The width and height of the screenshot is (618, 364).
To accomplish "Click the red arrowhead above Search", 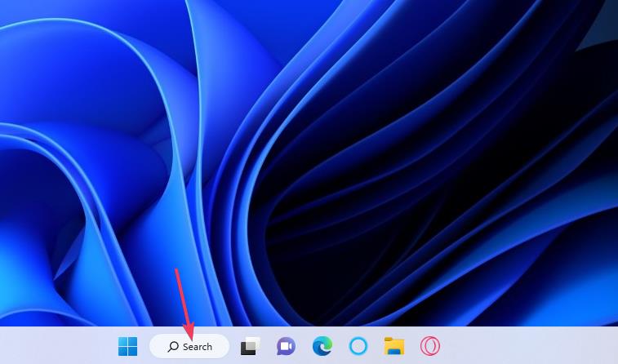I will pos(188,331).
